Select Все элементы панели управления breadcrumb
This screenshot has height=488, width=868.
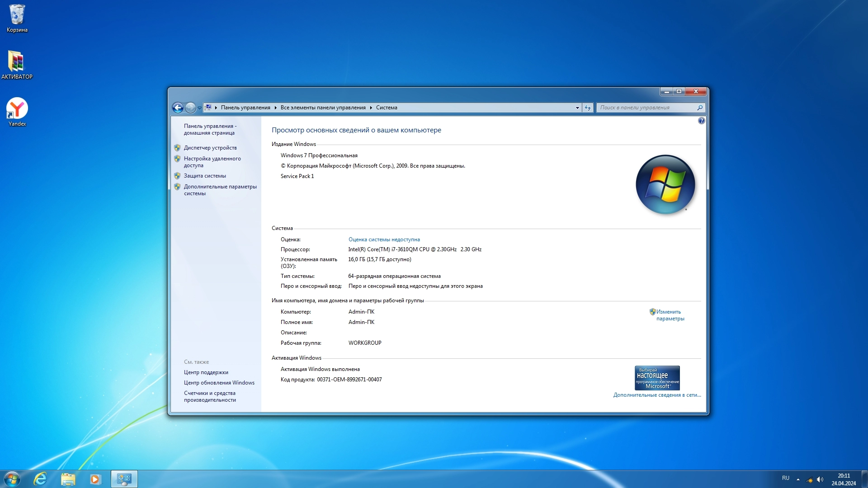[x=323, y=108]
